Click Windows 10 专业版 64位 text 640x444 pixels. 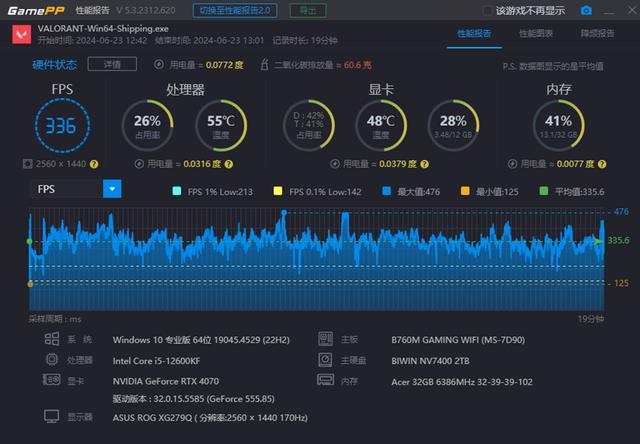[x=201, y=340]
